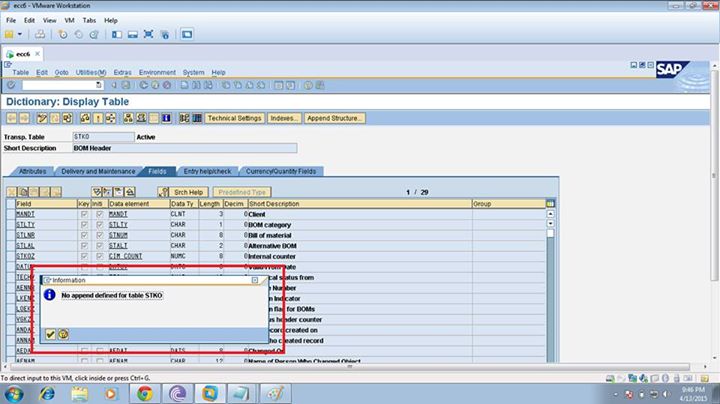Toggle Key checkbox for the STLNR field

(84, 235)
